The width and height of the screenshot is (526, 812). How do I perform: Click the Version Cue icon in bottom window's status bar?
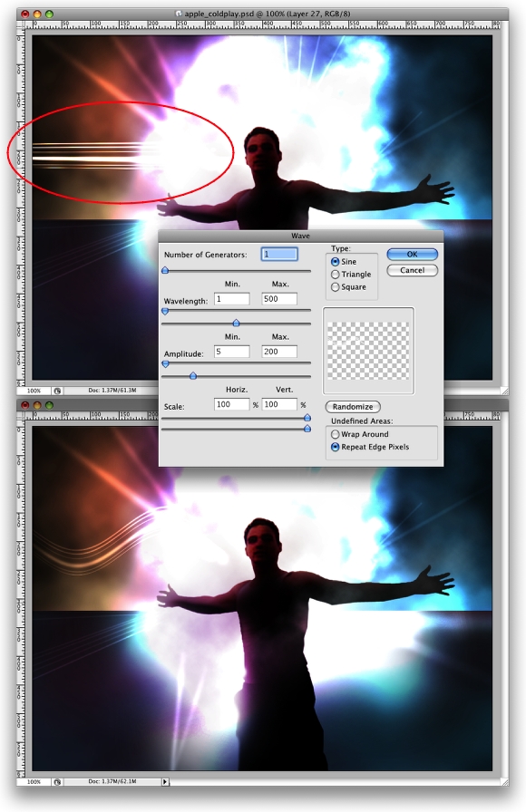pyautogui.click(x=57, y=782)
